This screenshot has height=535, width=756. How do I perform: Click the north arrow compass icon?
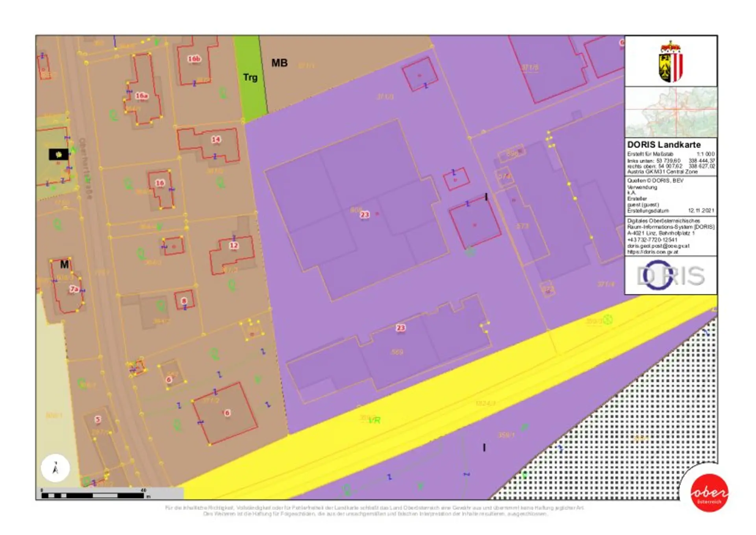coord(56,468)
